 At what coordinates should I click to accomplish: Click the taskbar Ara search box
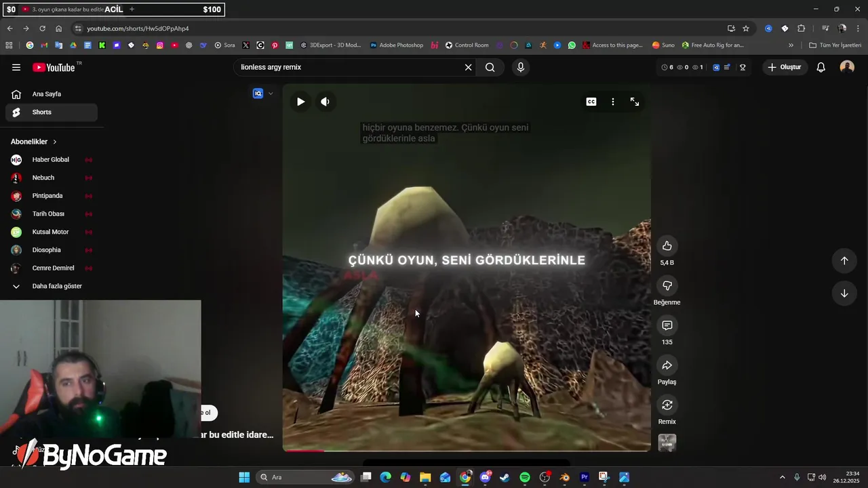pyautogui.click(x=306, y=477)
